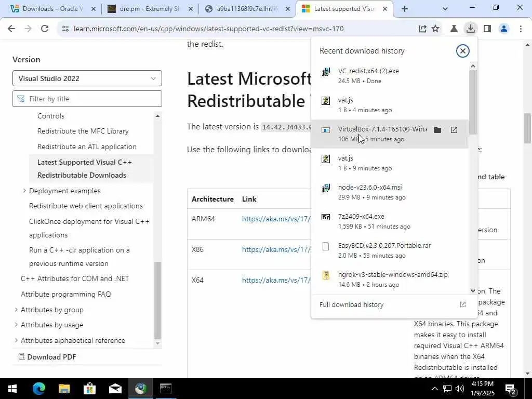Bookmark this page with the star icon

[435, 29]
